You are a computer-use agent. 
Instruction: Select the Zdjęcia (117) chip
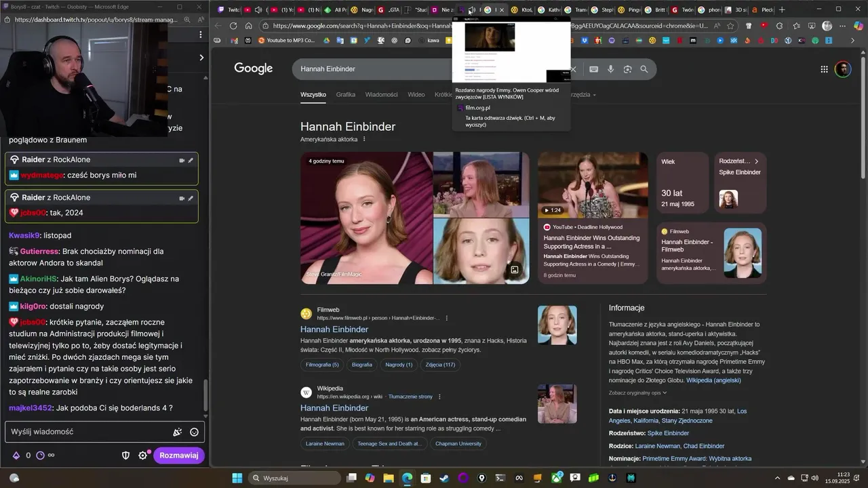(441, 365)
